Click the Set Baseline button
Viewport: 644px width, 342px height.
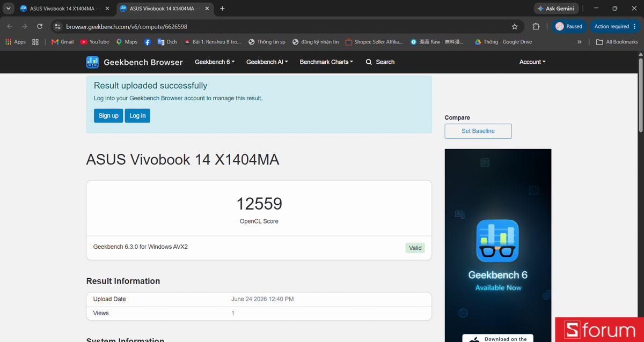pyautogui.click(x=478, y=131)
